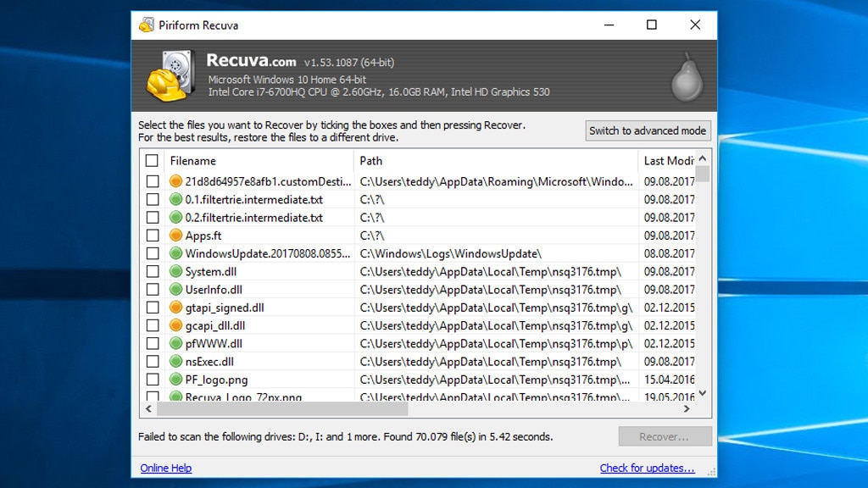Open the Check for updates... link

(647, 468)
